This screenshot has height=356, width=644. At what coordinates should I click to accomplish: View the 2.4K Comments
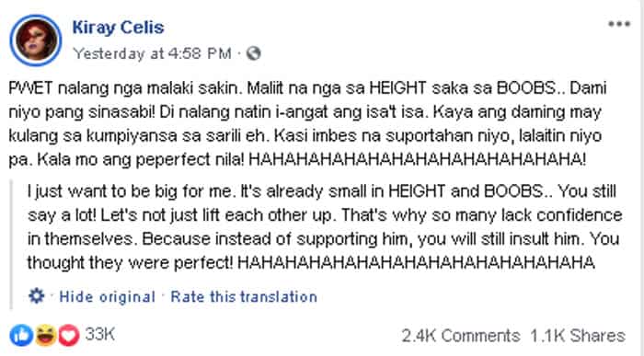pyautogui.click(x=460, y=336)
